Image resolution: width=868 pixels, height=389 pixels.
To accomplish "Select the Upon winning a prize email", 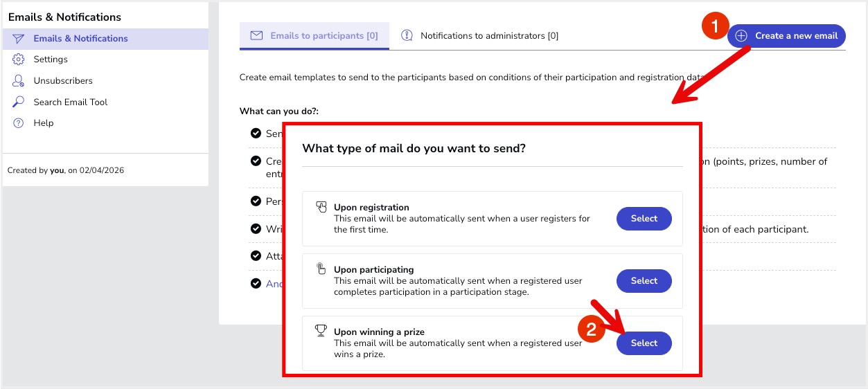I will [644, 343].
